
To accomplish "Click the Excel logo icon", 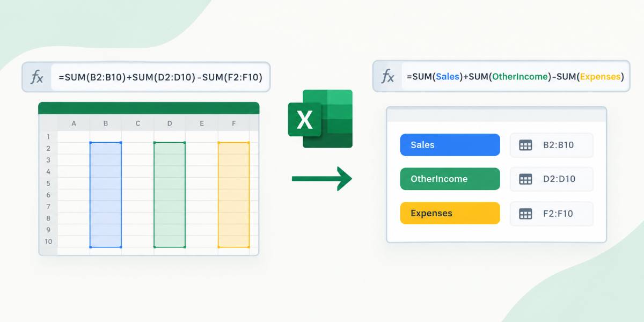I will pyautogui.click(x=320, y=119).
